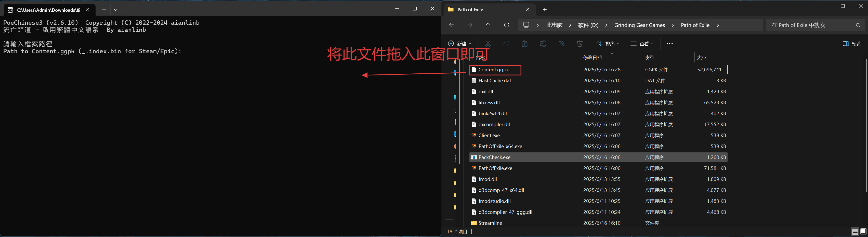Close the terminal tab
This screenshot has width=868, height=237.
87,10
